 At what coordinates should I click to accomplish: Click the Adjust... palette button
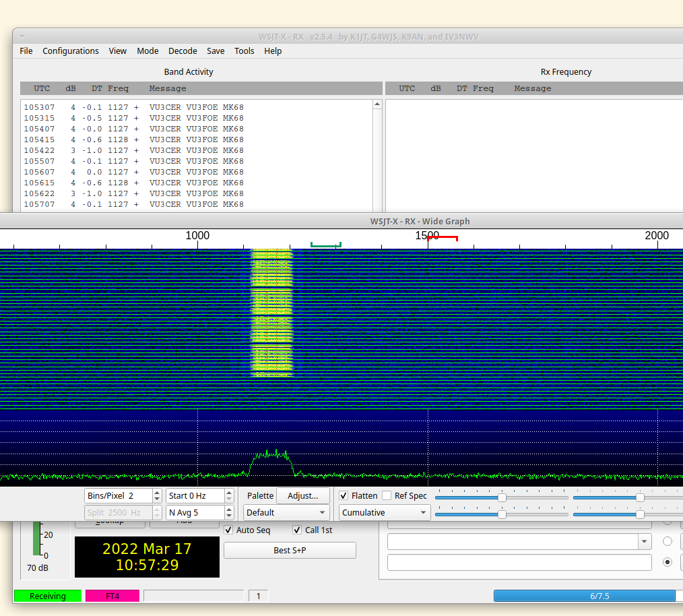coord(303,495)
